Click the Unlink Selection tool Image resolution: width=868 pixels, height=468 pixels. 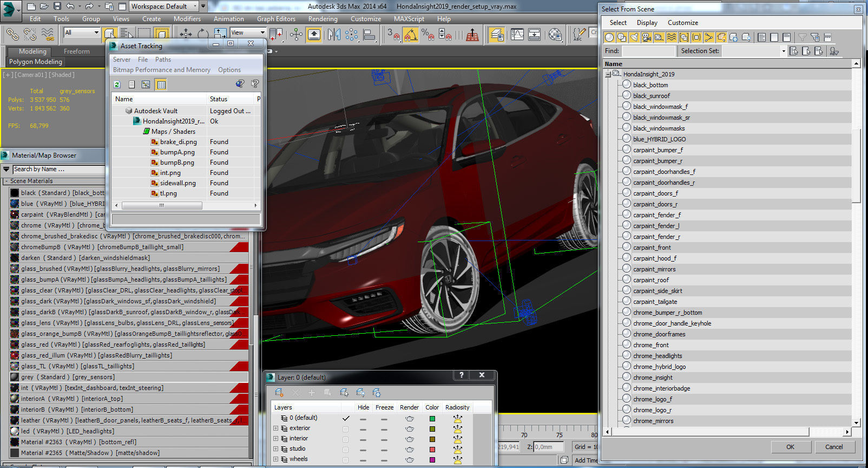coord(30,35)
